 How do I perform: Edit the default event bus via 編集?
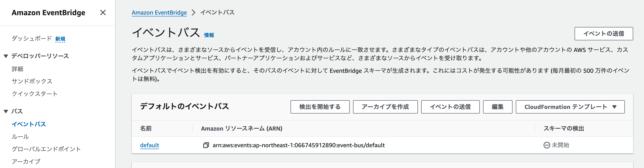click(x=497, y=107)
